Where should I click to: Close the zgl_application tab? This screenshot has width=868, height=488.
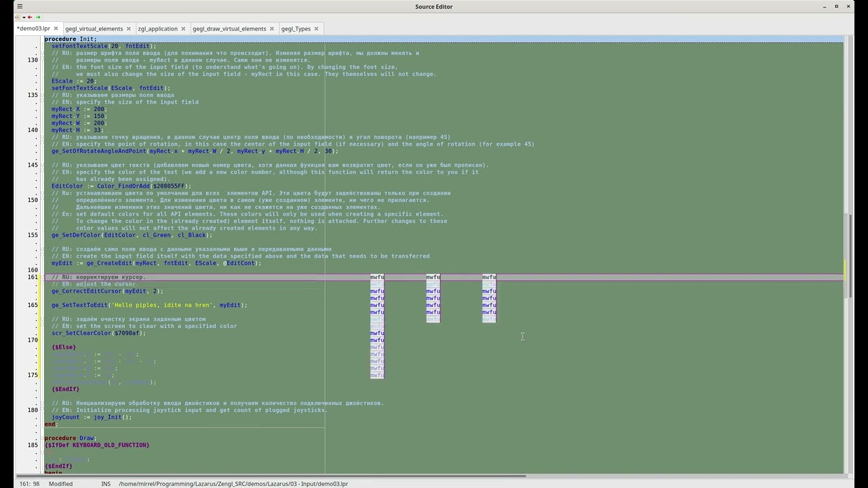point(184,28)
